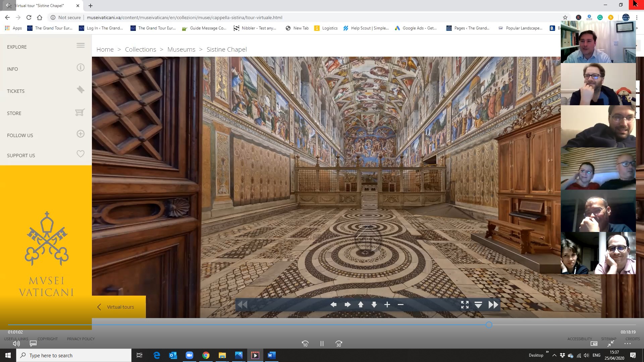Open the FOLLOW US sidebar item
The image size is (644, 362).
click(20, 135)
